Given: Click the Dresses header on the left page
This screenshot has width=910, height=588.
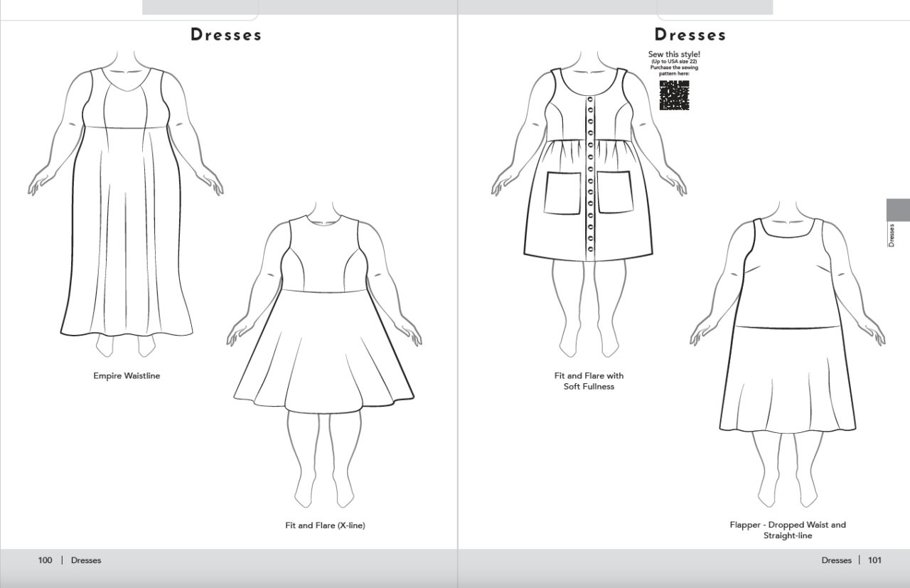Looking at the screenshot, I should tap(226, 34).
